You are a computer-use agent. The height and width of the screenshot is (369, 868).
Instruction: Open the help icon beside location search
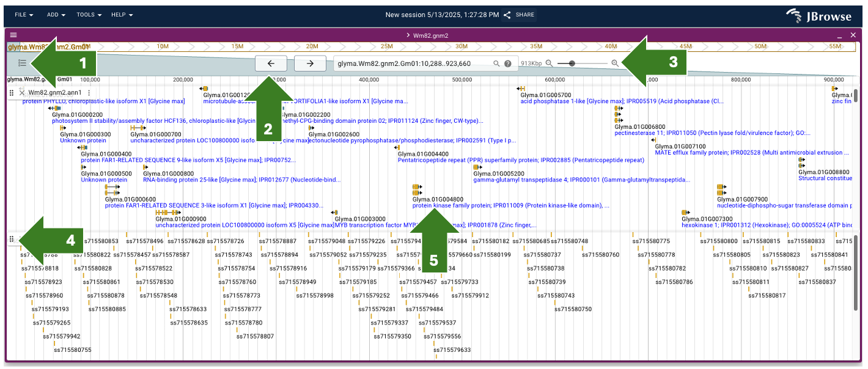507,64
